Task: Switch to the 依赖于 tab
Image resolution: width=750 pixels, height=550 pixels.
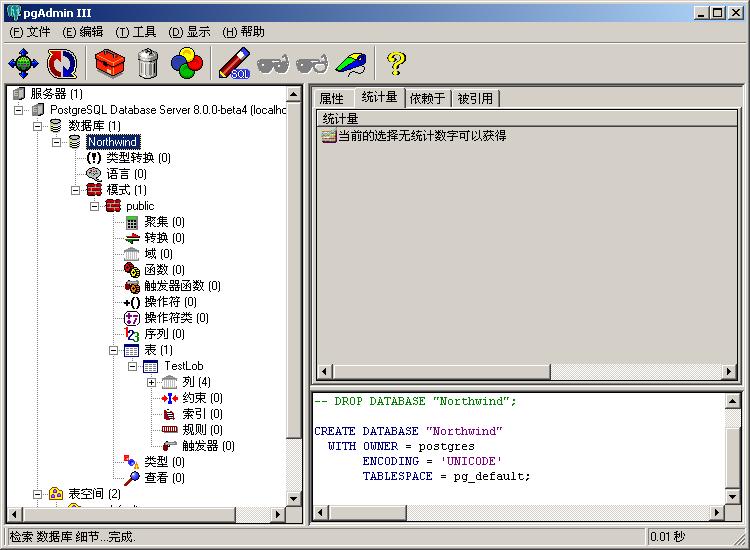Action: coord(428,99)
